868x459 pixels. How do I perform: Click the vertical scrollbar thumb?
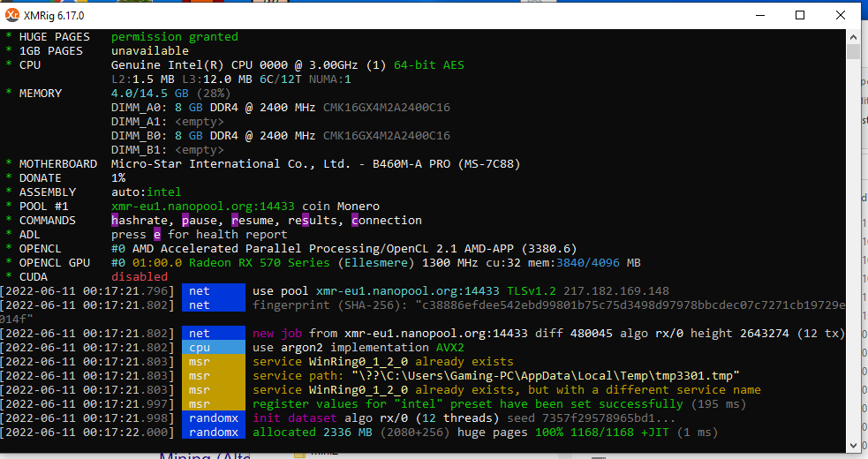[853, 51]
